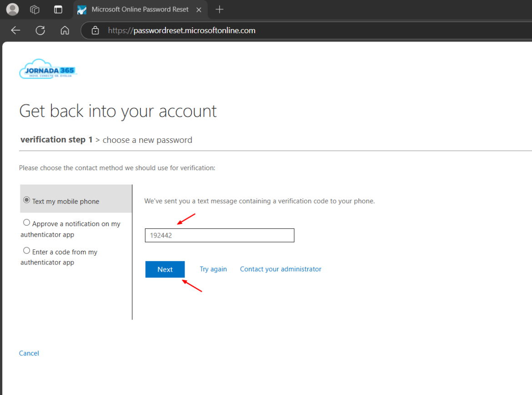
Task: Open the Edge Workspaces icon
Action: 34,9
